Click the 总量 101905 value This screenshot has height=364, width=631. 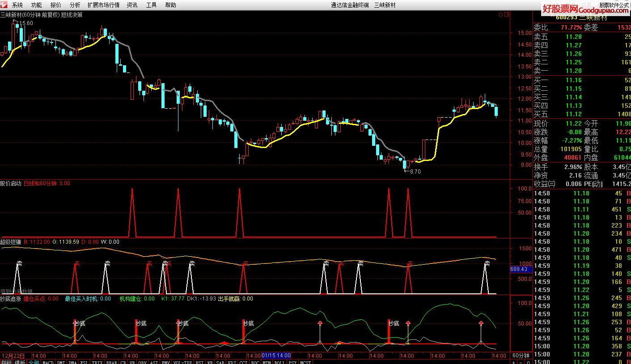[571, 149]
